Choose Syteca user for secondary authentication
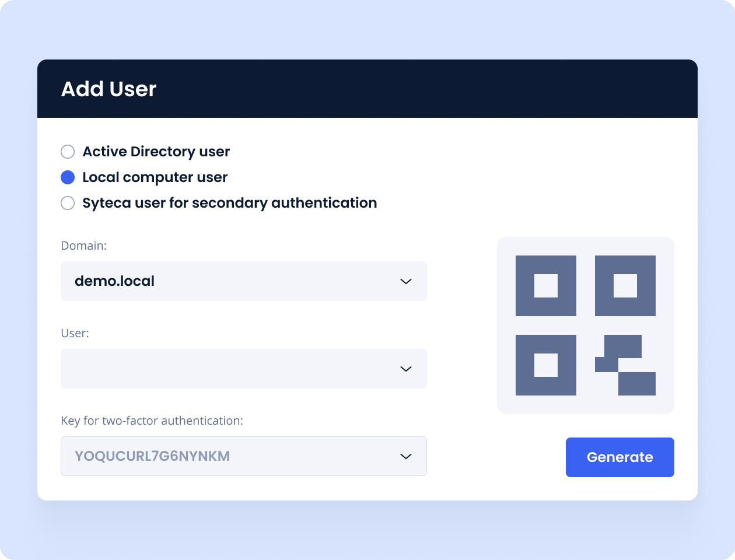The image size is (735, 560). 68,203
